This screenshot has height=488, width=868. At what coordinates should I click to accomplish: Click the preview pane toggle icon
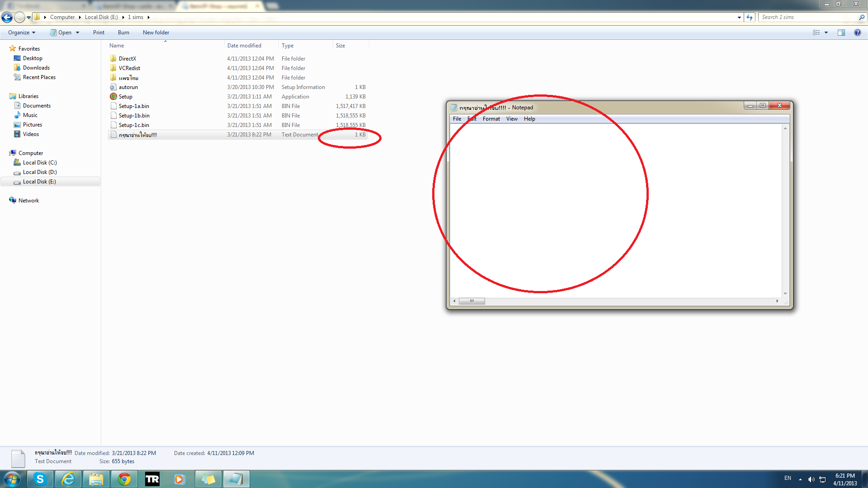coord(841,33)
